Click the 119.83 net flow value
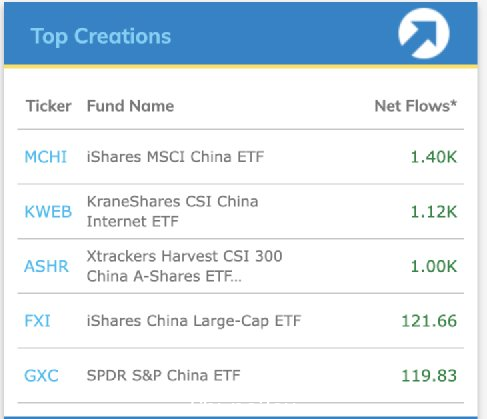The height and width of the screenshot is (419, 487). (x=429, y=376)
